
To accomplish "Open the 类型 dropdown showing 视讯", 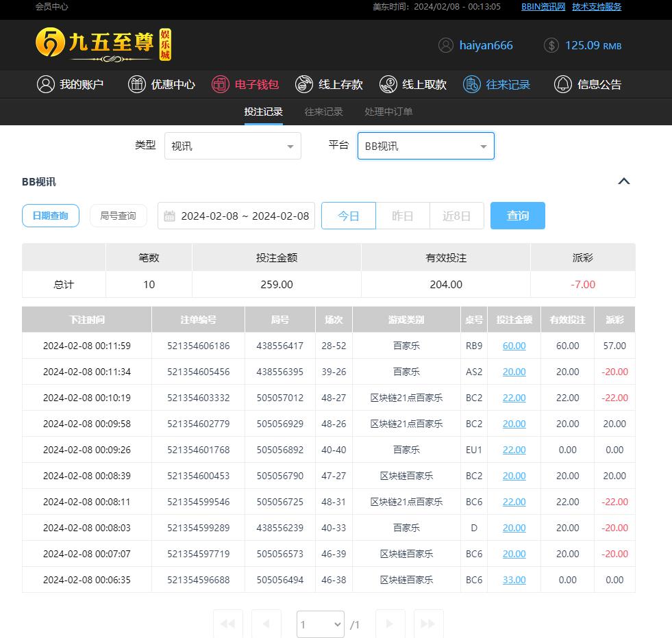I will coord(232,146).
